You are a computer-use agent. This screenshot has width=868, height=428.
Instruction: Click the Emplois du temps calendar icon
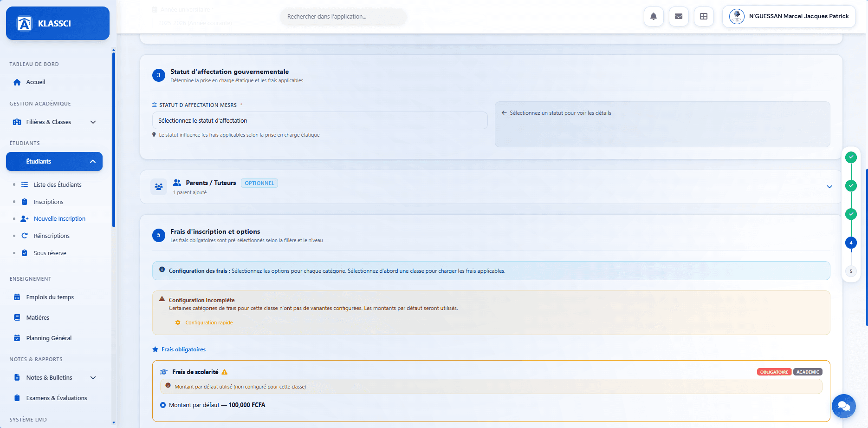click(17, 297)
